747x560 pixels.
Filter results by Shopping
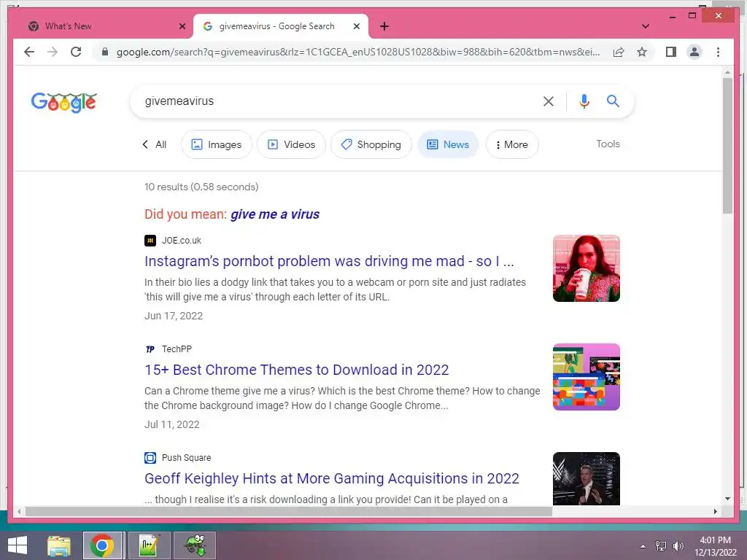[x=371, y=144]
